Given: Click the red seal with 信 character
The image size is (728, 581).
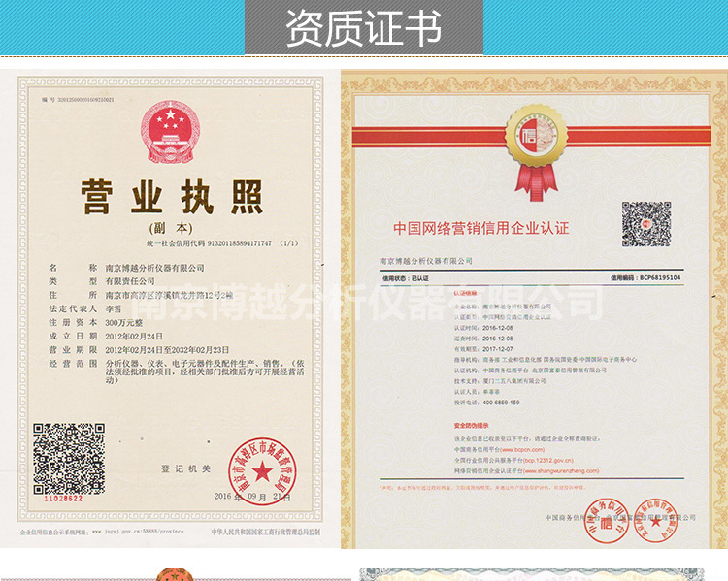Looking at the screenshot, I should (606, 521).
